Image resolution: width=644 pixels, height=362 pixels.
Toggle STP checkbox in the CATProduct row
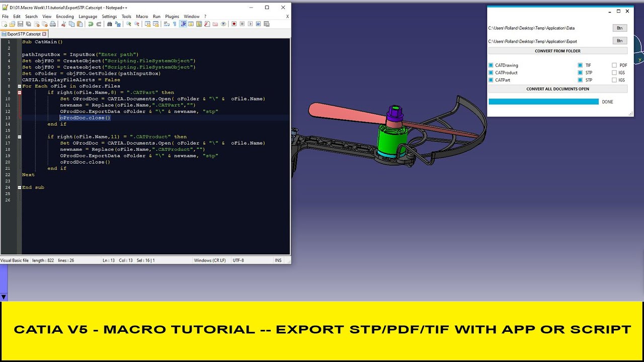(x=580, y=73)
